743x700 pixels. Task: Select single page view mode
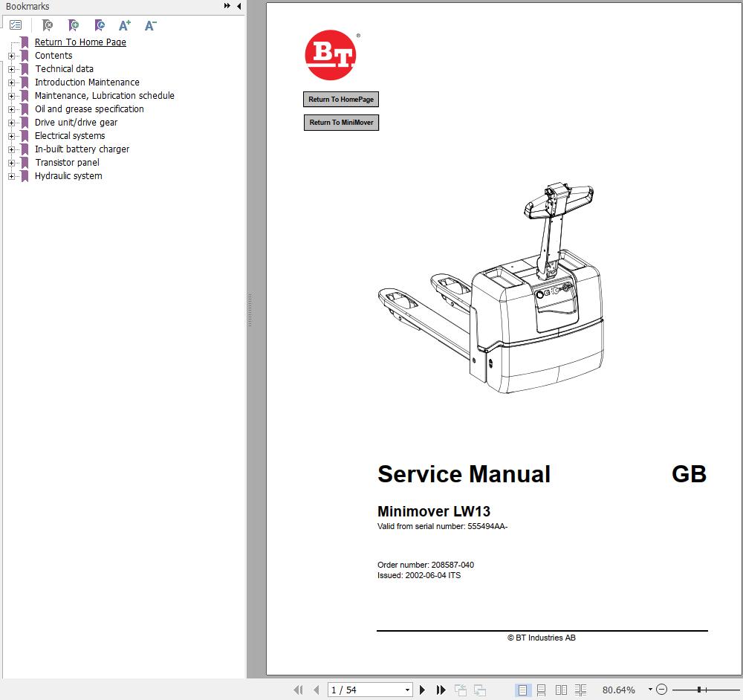coord(522,690)
